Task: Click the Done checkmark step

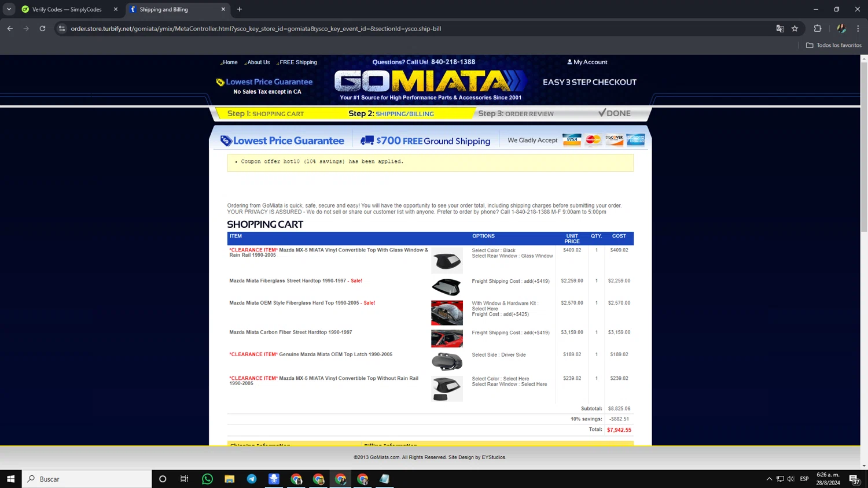Action: click(x=614, y=113)
